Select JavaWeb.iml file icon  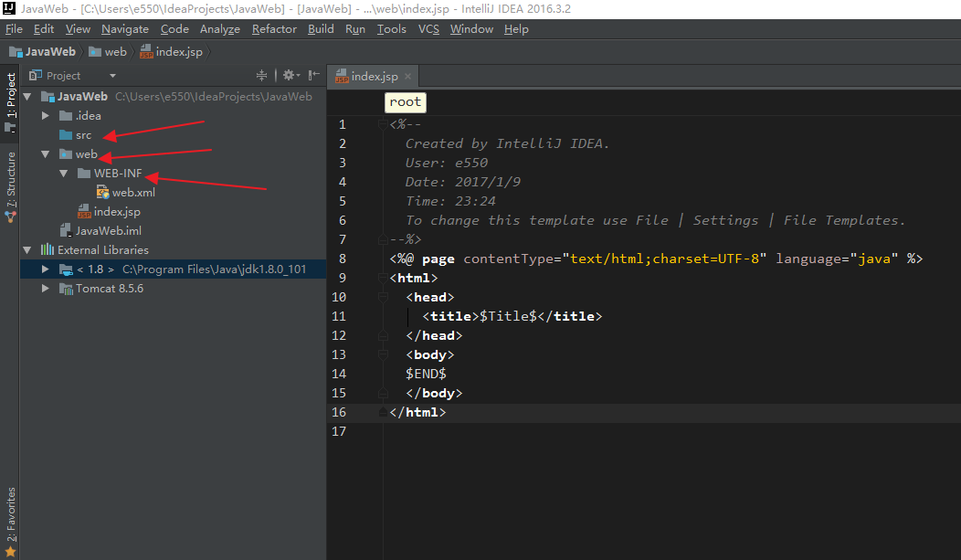66,231
